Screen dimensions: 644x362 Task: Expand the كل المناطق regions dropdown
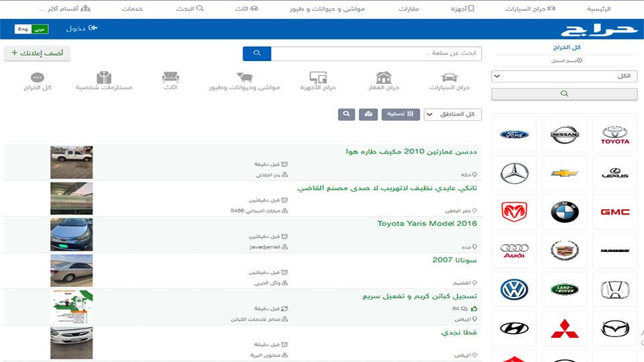(x=453, y=114)
